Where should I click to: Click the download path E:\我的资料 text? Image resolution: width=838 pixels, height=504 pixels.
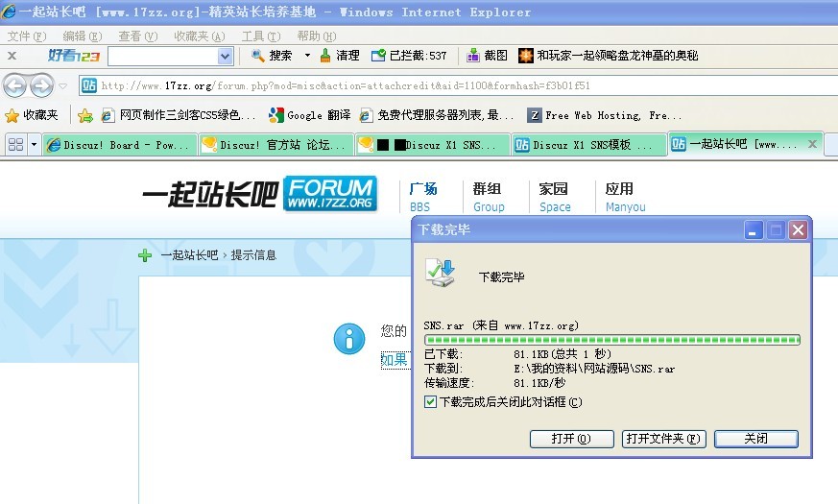click(x=594, y=369)
